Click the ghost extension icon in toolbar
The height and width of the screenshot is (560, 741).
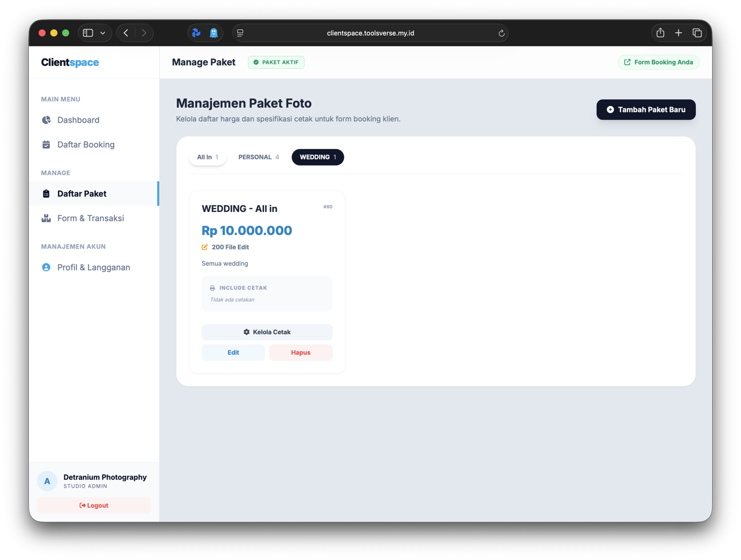(x=214, y=33)
